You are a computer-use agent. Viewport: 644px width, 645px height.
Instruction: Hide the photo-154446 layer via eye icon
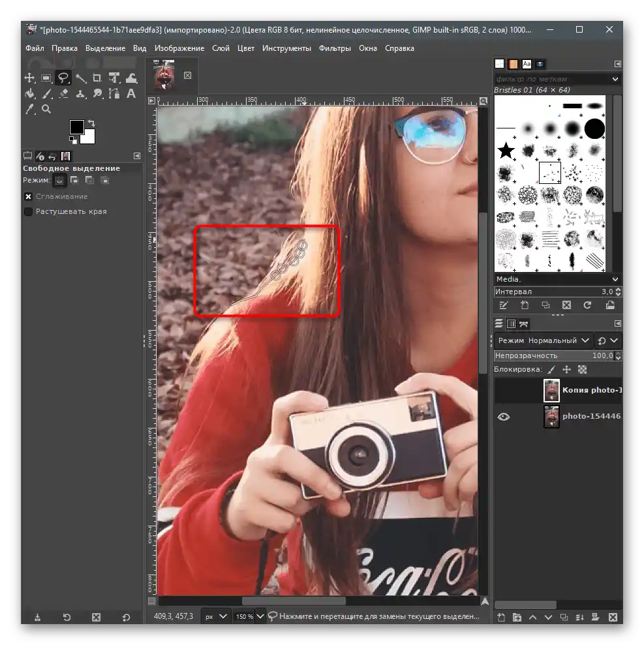tap(504, 417)
